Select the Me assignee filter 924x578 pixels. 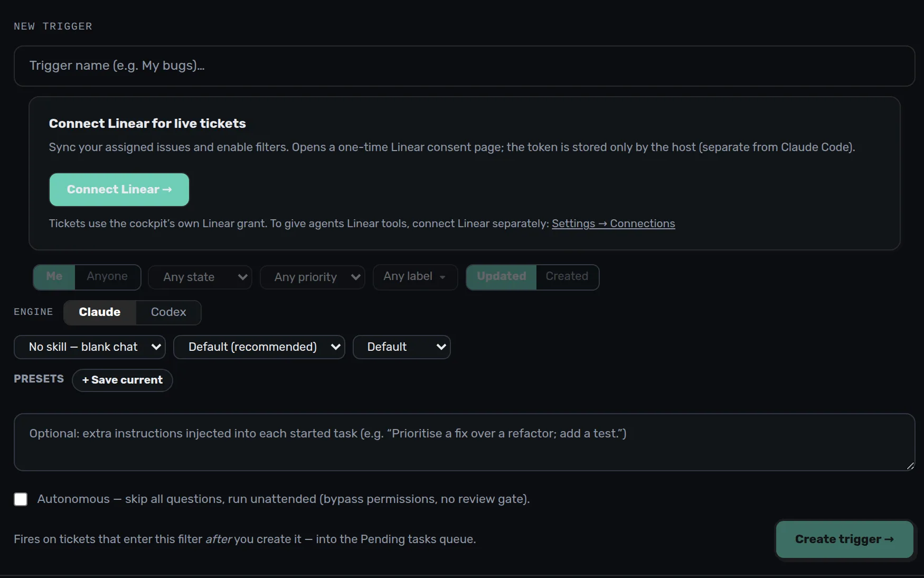[x=54, y=277]
